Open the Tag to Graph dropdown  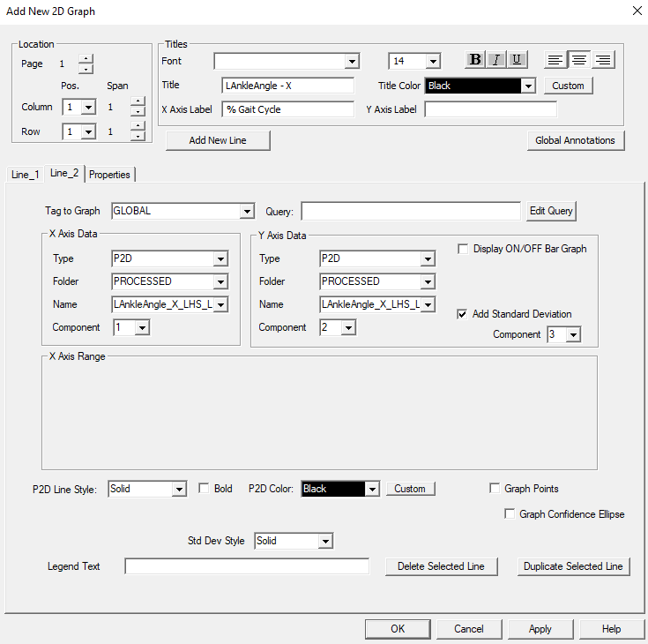coord(247,212)
